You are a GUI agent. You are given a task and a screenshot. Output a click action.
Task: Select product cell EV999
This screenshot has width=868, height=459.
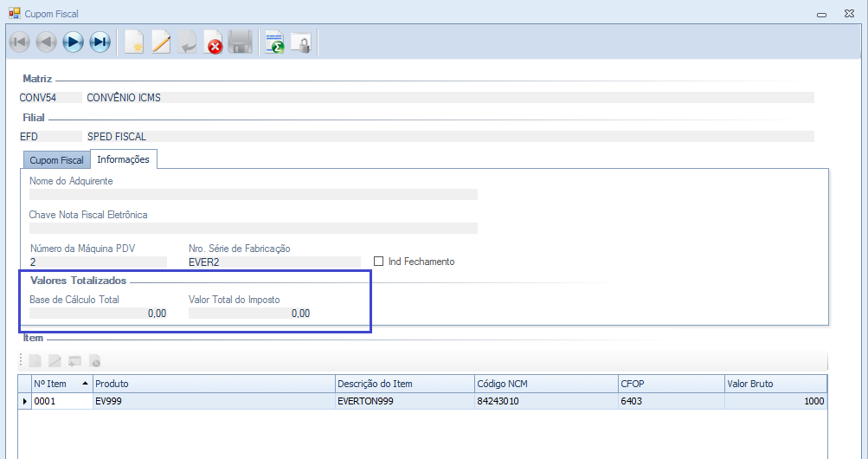tap(215, 401)
